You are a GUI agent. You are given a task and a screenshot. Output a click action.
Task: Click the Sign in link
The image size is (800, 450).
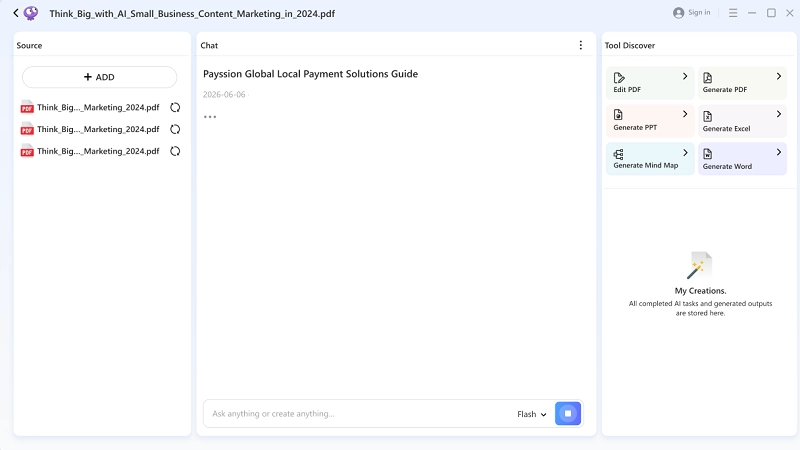[699, 12]
